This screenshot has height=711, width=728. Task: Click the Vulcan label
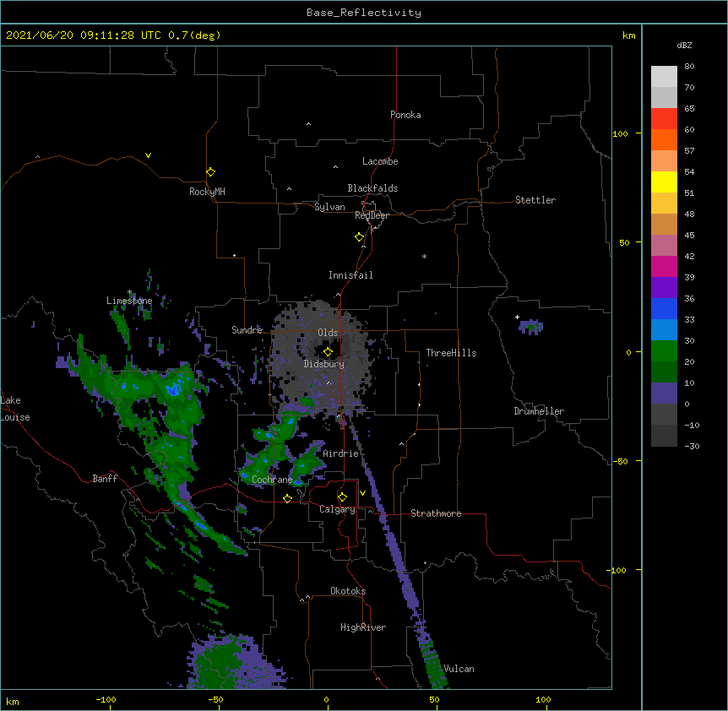click(x=459, y=669)
